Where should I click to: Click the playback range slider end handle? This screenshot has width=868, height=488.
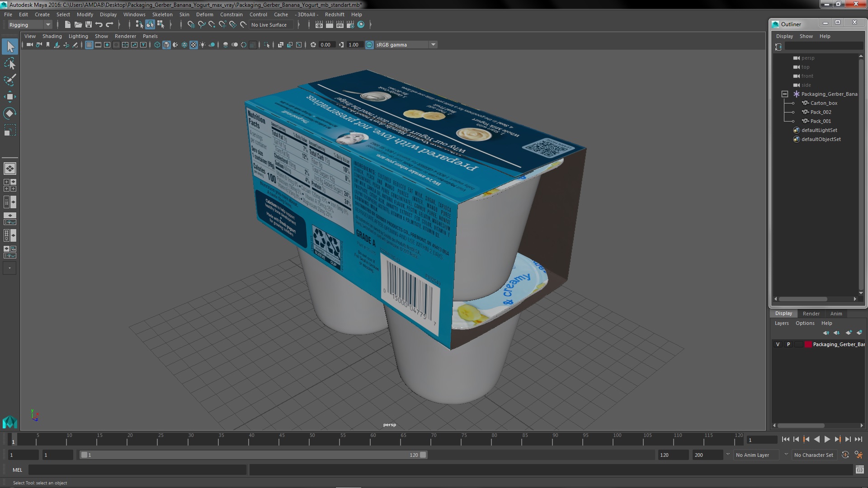[x=423, y=455]
